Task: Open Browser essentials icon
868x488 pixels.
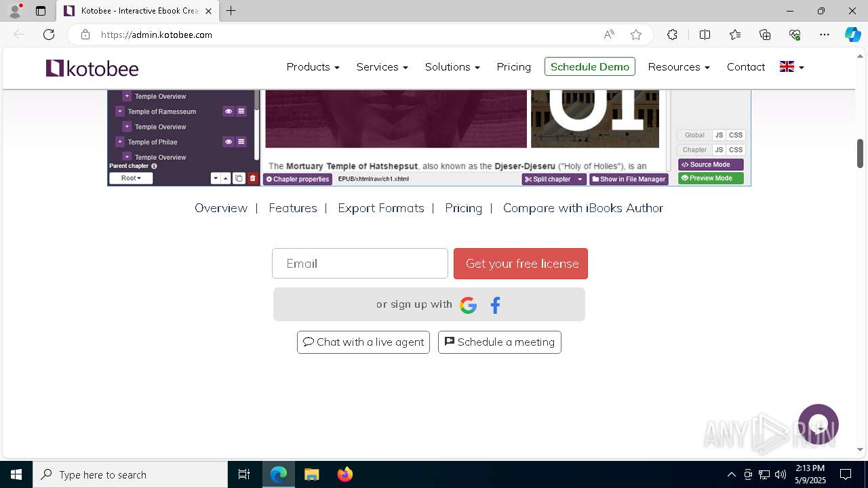Action: (x=795, y=35)
